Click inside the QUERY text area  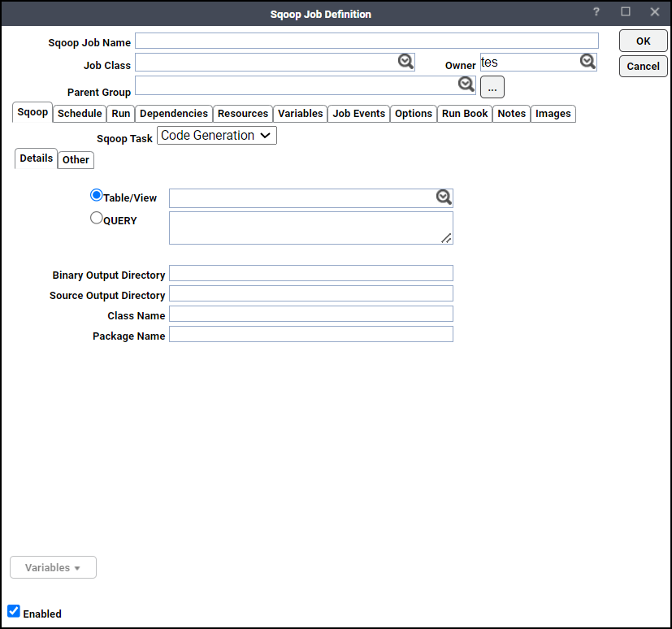(311, 228)
